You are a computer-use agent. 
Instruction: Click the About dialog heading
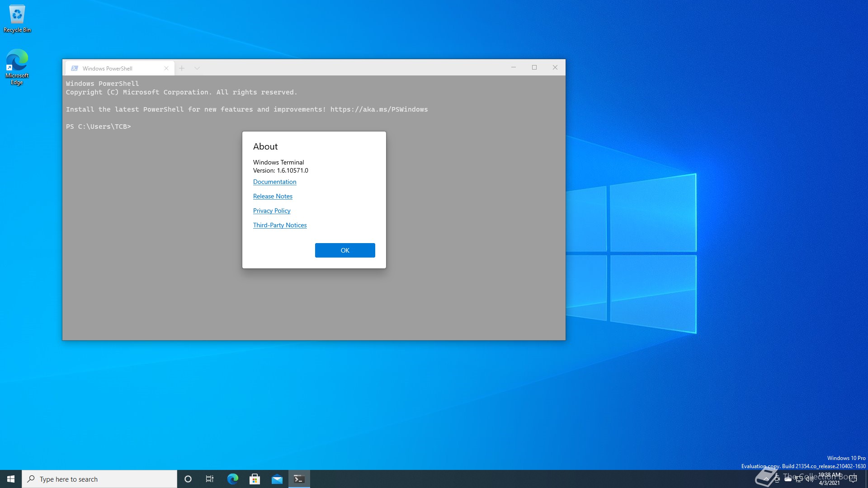tap(265, 146)
